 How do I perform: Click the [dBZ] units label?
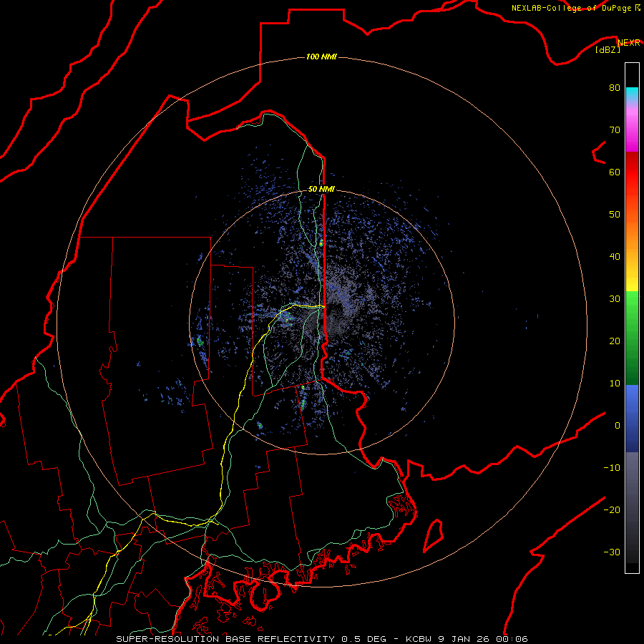pos(608,49)
